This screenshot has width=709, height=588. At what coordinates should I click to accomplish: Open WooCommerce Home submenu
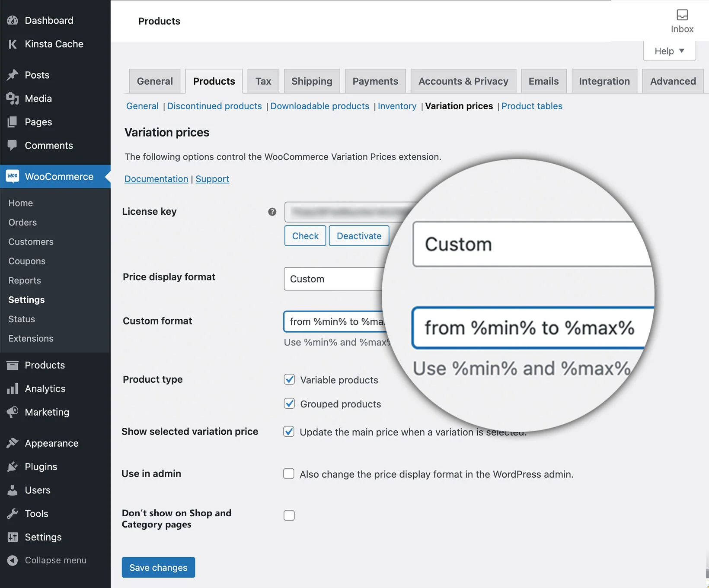(21, 203)
